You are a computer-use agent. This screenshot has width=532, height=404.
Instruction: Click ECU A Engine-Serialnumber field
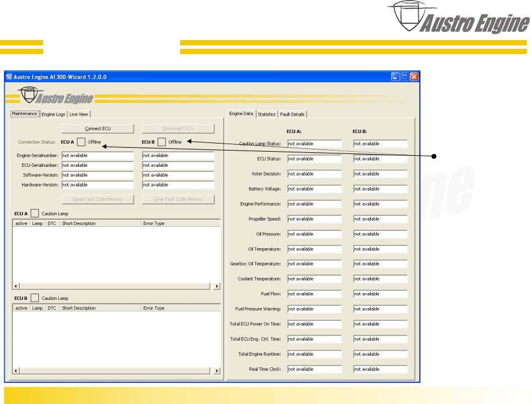[x=98, y=155]
